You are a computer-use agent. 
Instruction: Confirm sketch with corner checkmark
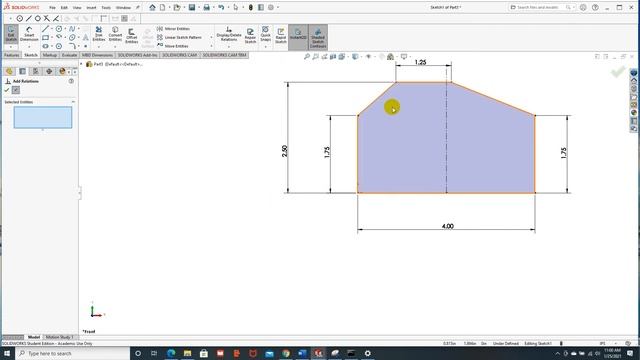coord(618,73)
